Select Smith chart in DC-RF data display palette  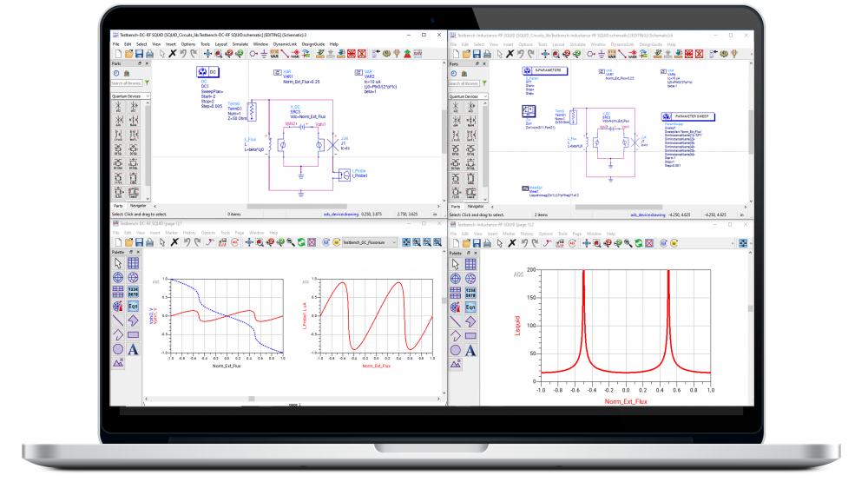tap(133, 278)
